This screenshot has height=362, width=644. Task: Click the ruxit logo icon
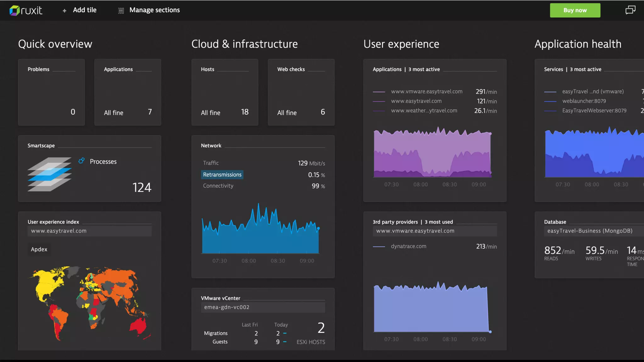[x=14, y=10]
